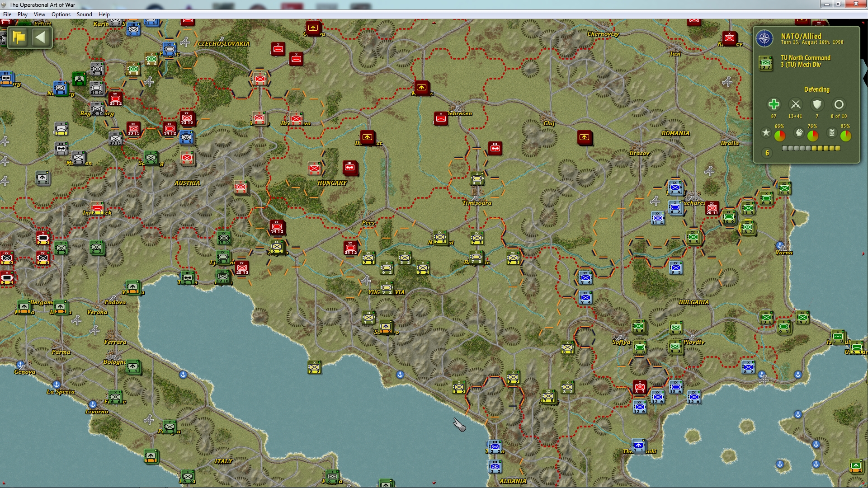Click the fist readiness icon

[799, 133]
